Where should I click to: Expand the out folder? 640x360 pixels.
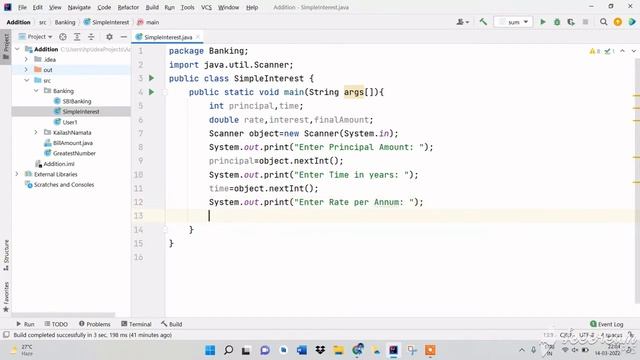pyautogui.click(x=27, y=70)
